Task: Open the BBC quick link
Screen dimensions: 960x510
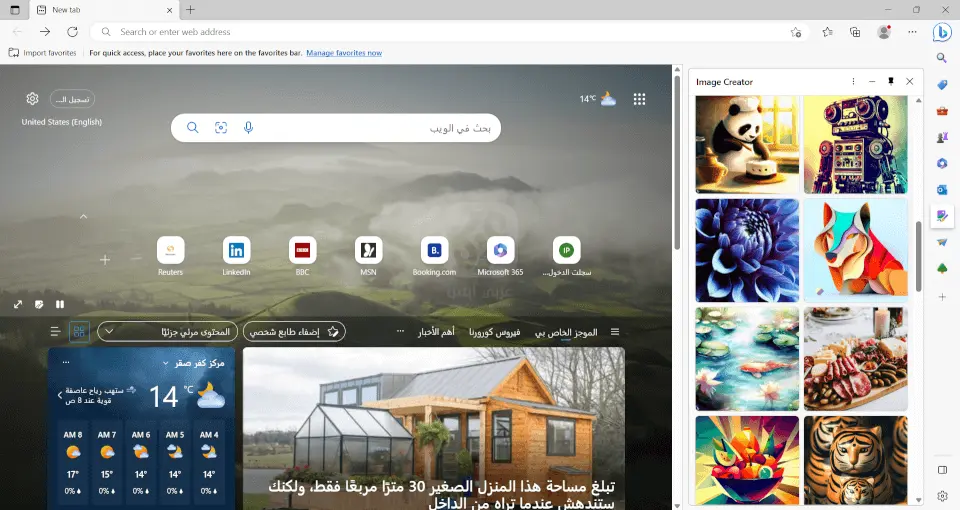Action: [302, 256]
